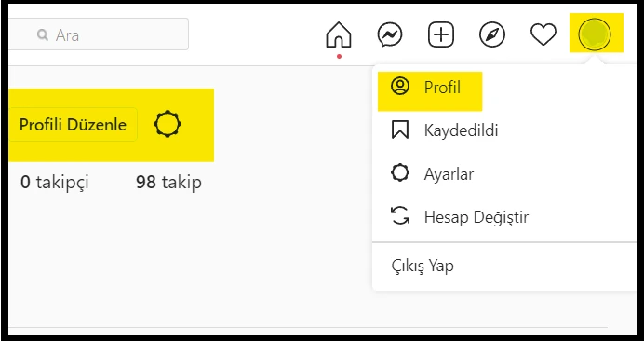The width and height of the screenshot is (644, 342).
Task: Open profile avatar menu in navbar
Action: (x=595, y=34)
